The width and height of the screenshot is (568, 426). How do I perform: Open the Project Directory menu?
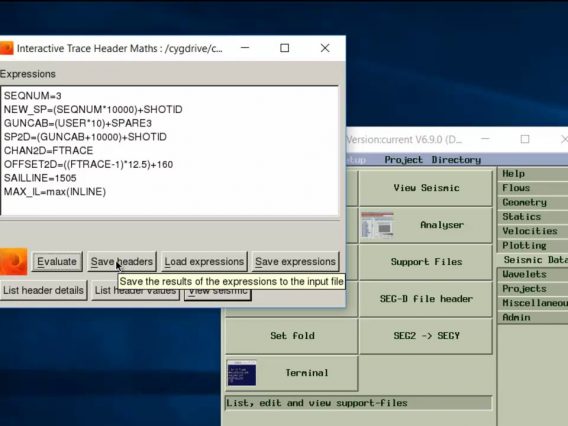433,160
